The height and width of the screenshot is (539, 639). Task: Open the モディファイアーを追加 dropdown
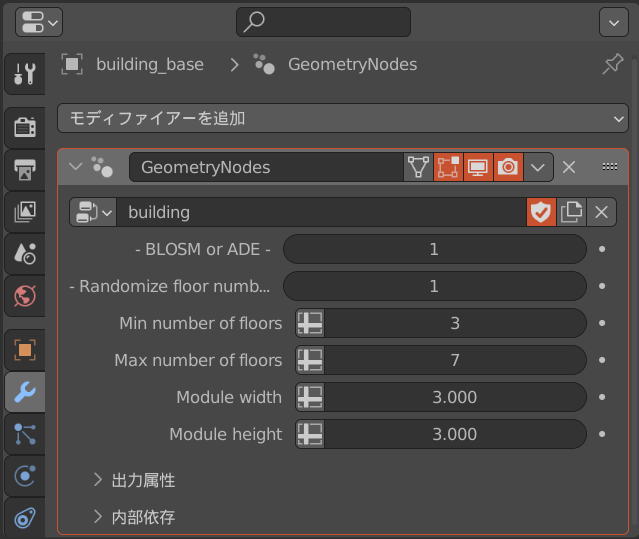coord(343,118)
